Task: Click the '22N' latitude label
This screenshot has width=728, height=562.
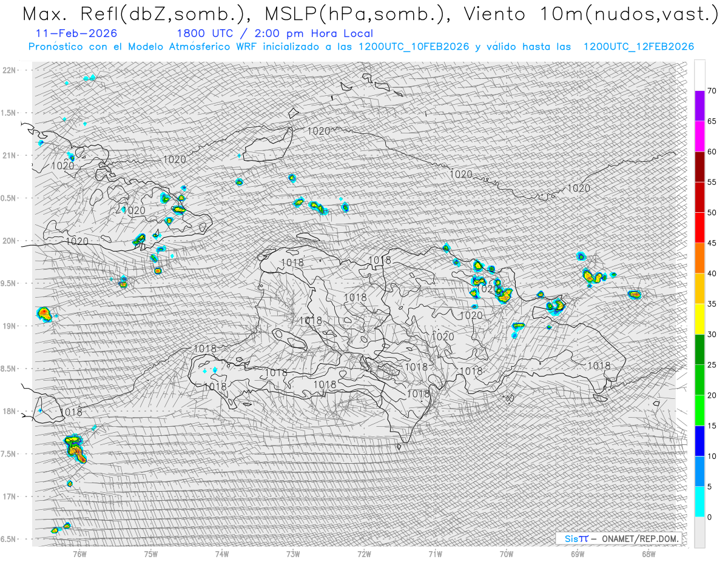Action: (9, 70)
